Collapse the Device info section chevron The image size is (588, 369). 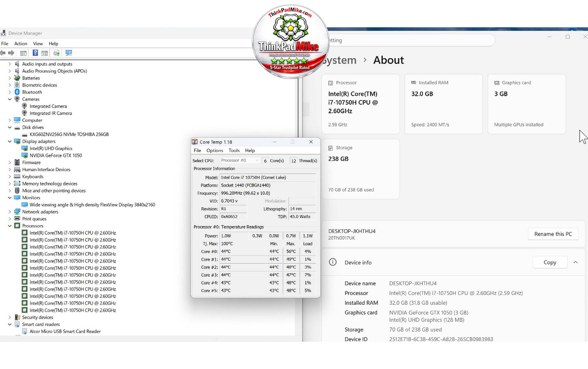(576, 263)
